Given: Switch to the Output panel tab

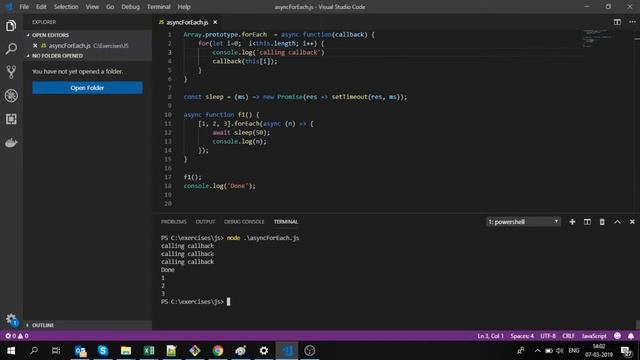Looking at the screenshot, I should tap(205, 222).
